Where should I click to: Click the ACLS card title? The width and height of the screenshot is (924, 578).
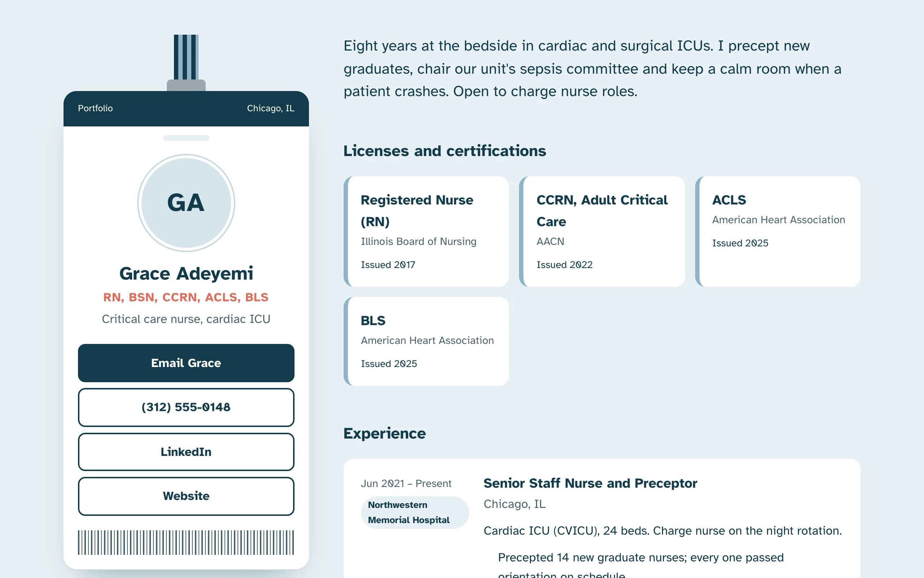729,200
